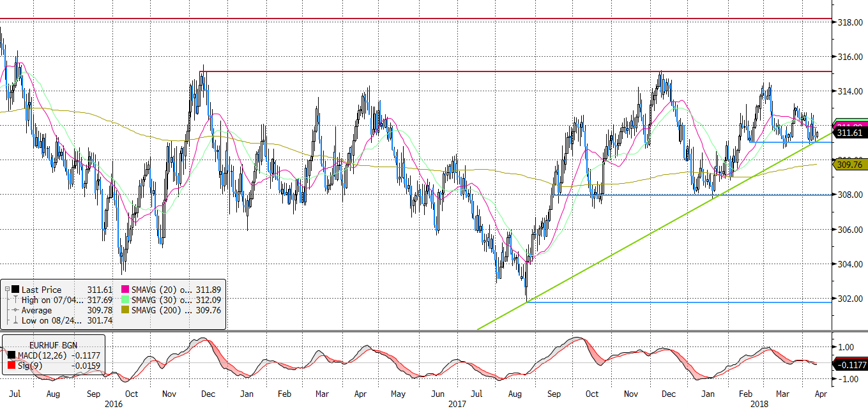Click the 312.09 SMAVG (30) value
Viewport: 868px width, 409px height.
pyautogui.click(x=207, y=299)
